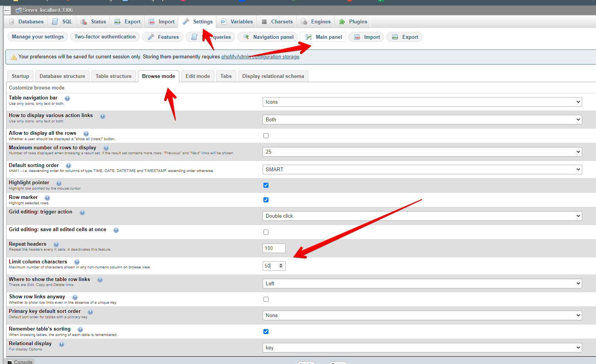The width and height of the screenshot is (596, 364).
Task: Click help icon beside "Default sorting order"
Action: 68,165
